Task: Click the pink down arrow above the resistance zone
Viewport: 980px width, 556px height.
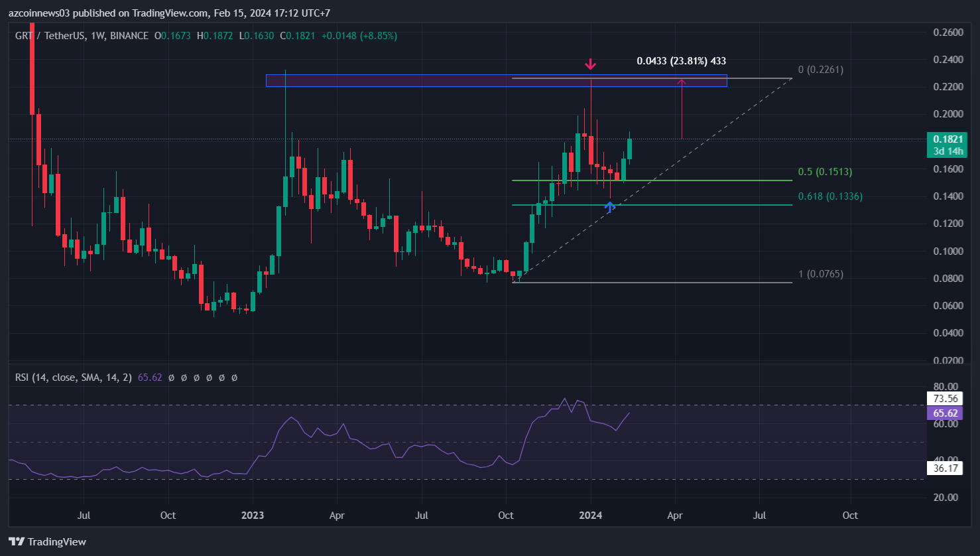Action: [590, 64]
